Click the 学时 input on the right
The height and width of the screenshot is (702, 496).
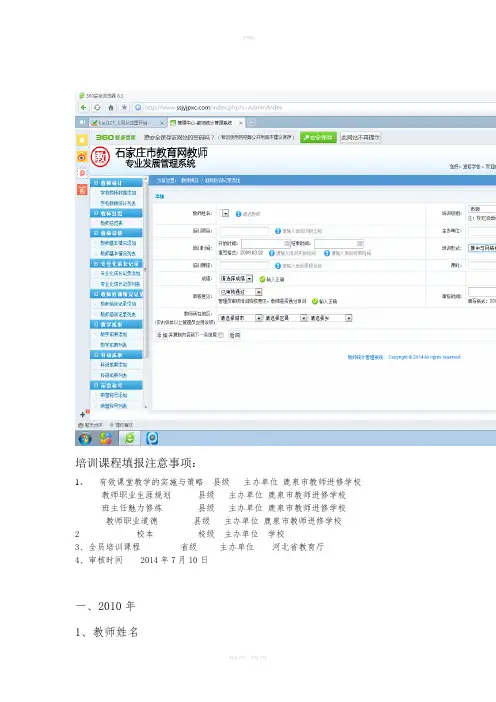tap(482, 265)
